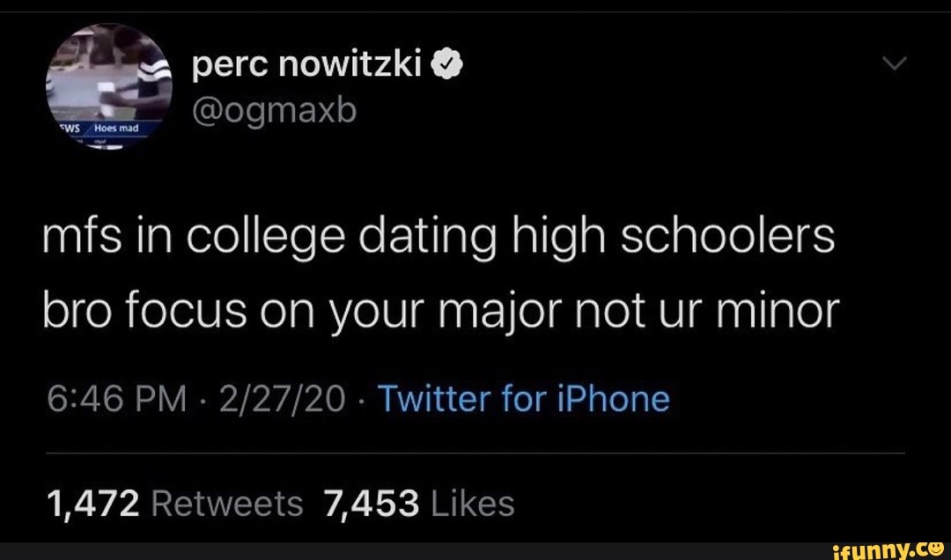Click the display name "perc nowitzki"
951x560 pixels.
coord(307,65)
